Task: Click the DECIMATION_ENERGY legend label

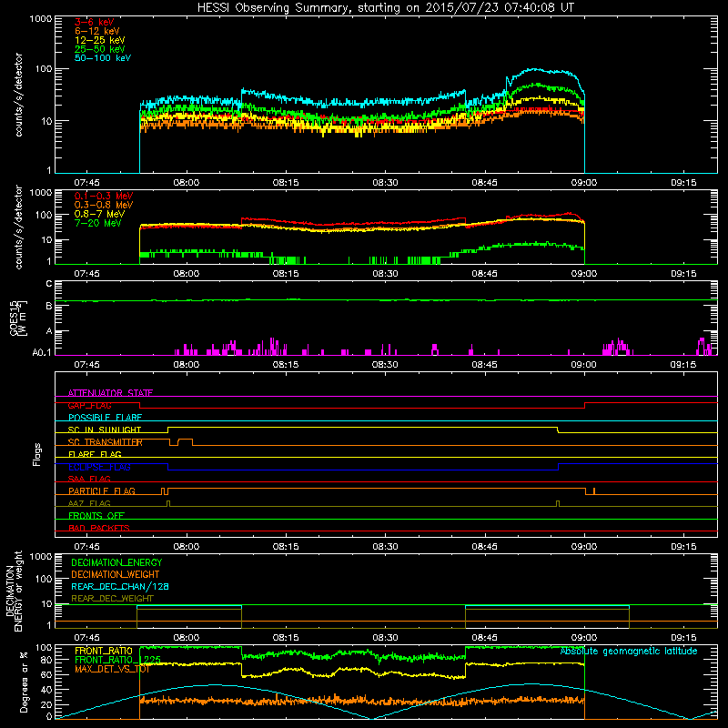Action: pos(116,562)
